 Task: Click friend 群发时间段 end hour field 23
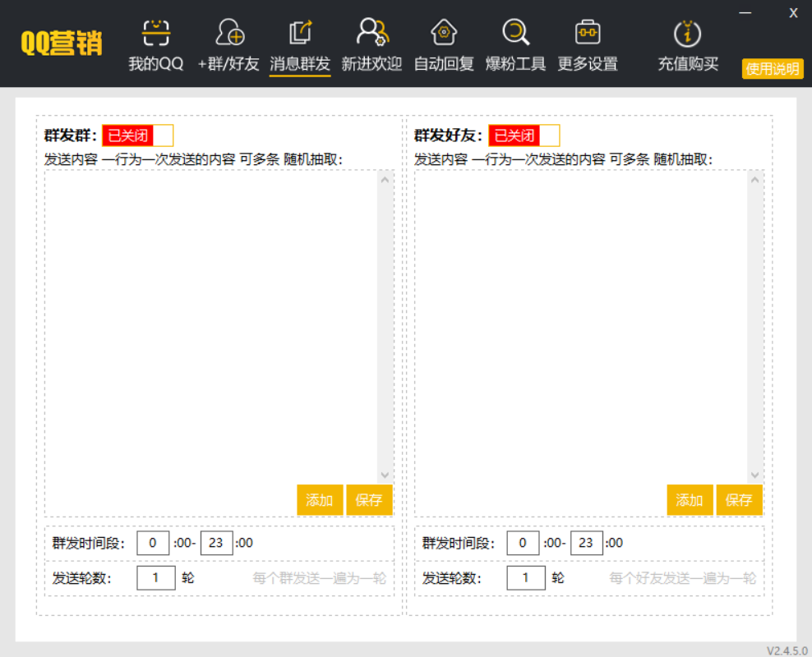(x=587, y=543)
